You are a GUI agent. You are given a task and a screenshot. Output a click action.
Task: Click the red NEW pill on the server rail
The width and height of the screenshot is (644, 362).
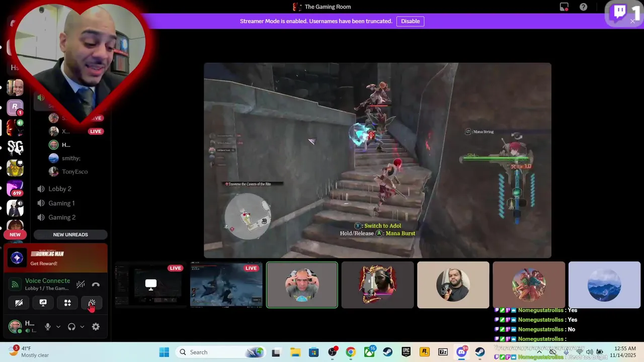(x=15, y=234)
